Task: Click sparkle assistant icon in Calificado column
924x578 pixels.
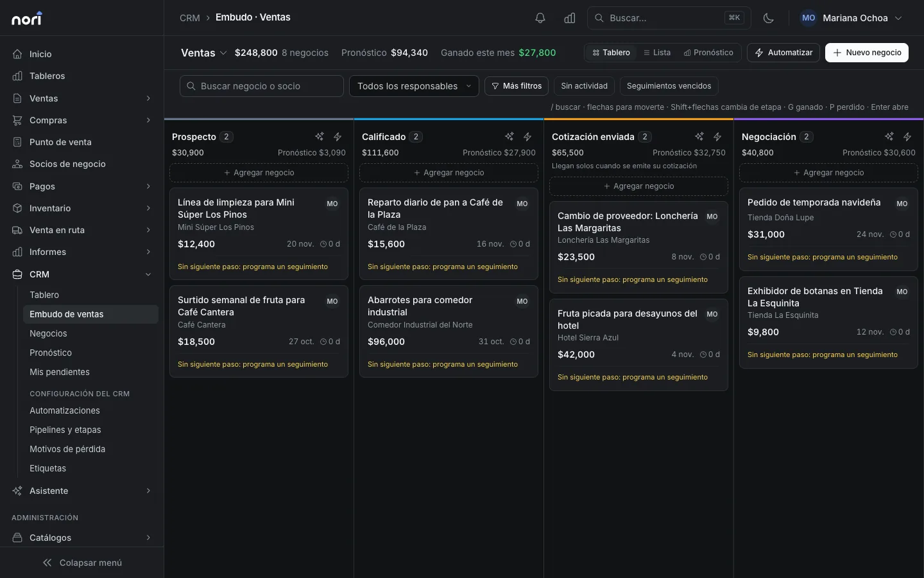Action: (509, 137)
